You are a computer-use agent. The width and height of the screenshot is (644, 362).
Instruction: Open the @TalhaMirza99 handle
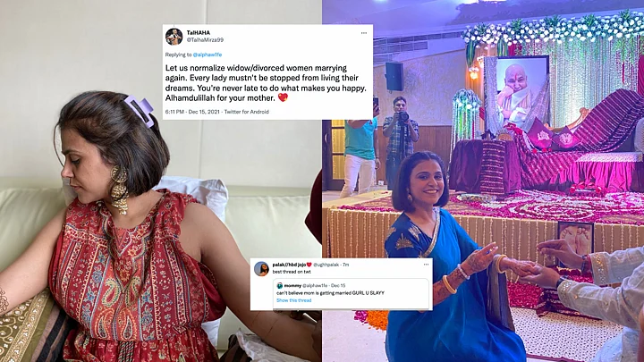(x=205, y=40)
